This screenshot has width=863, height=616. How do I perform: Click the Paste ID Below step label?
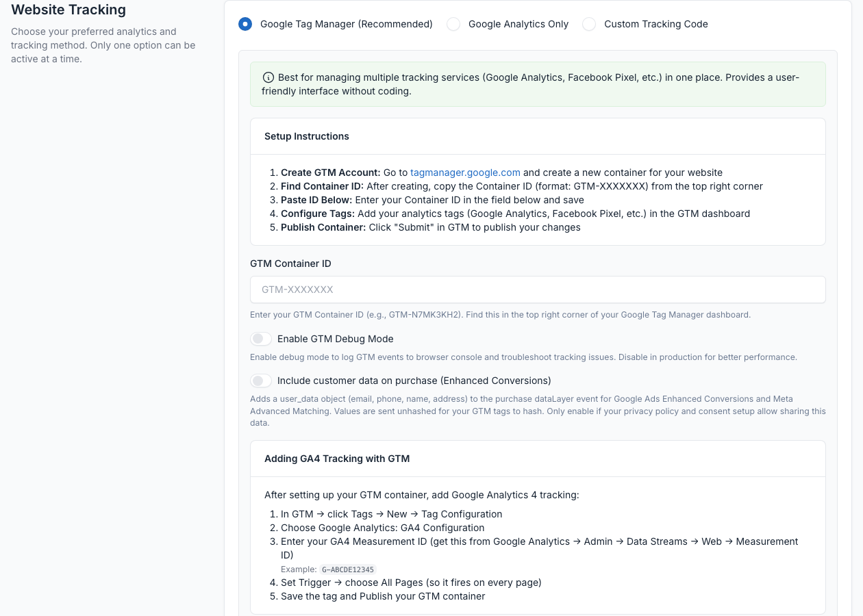coord(317,200)
